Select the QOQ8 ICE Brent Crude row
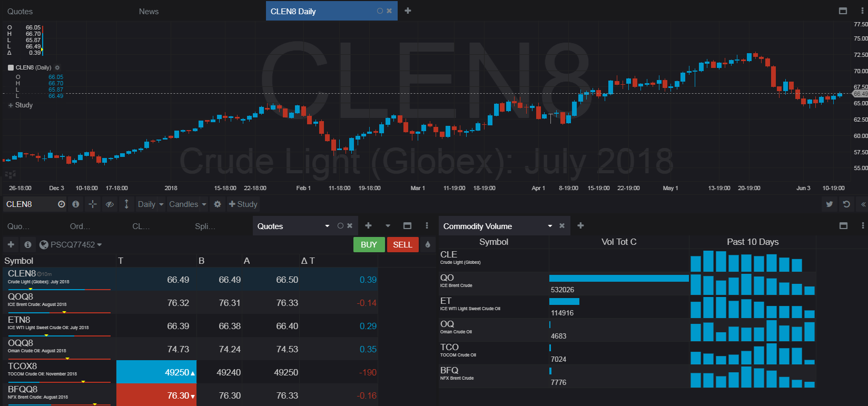This screenshot has width=868, height=406. pos(191,302)
